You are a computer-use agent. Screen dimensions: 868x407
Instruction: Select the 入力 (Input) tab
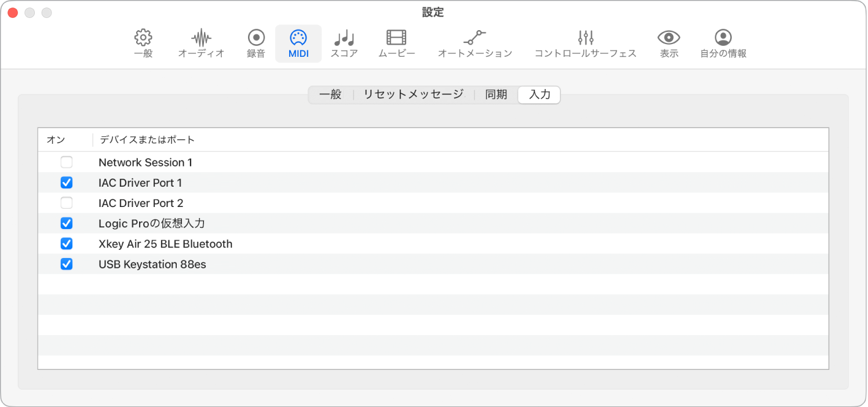pyautogui.click(x=538, y=95)
